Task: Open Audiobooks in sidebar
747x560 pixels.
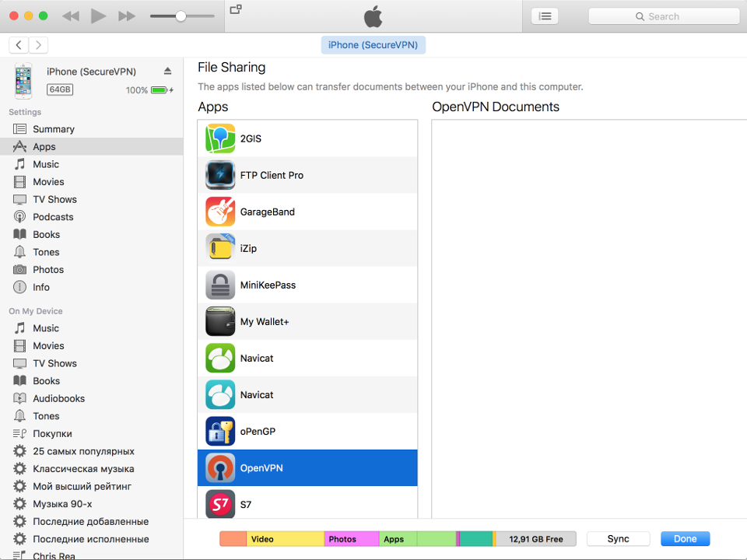Action: point(92,398)
